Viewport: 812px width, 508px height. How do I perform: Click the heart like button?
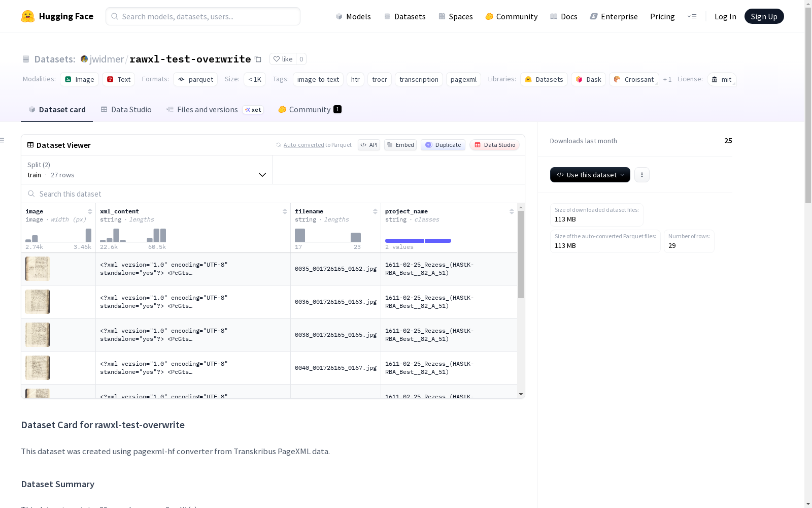click(x=283, y=59)
